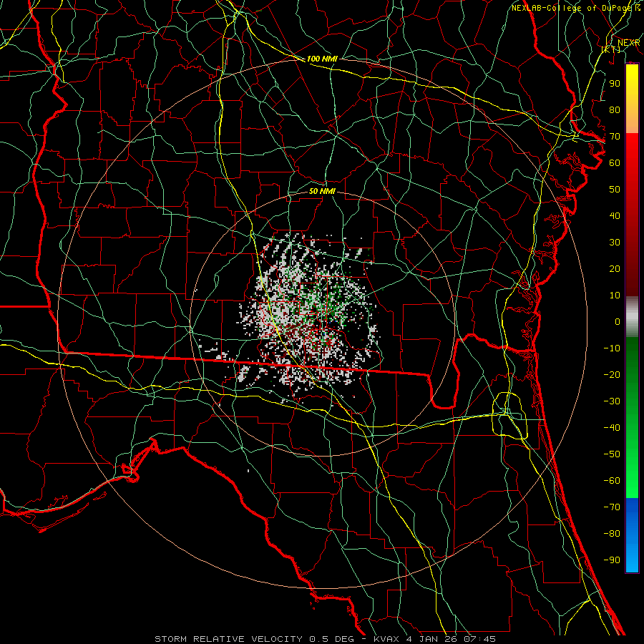Click the light blue bottom band of color bar
This screenshot has height=644, width=644.
(632, 559)
